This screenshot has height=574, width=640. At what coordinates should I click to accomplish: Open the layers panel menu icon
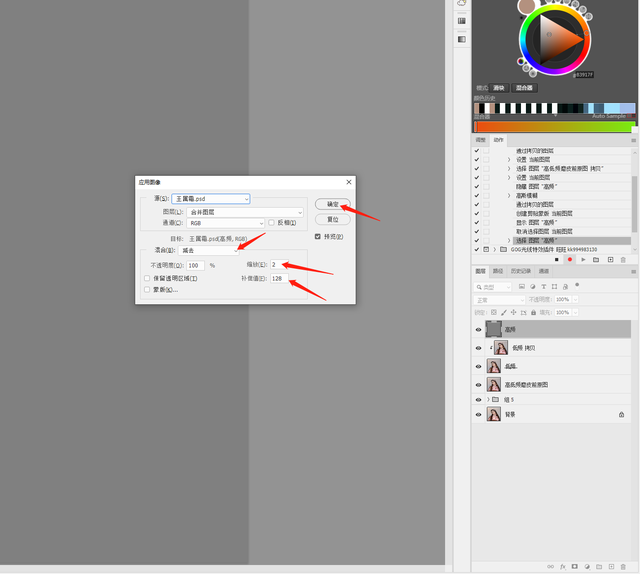click(633, 271)
